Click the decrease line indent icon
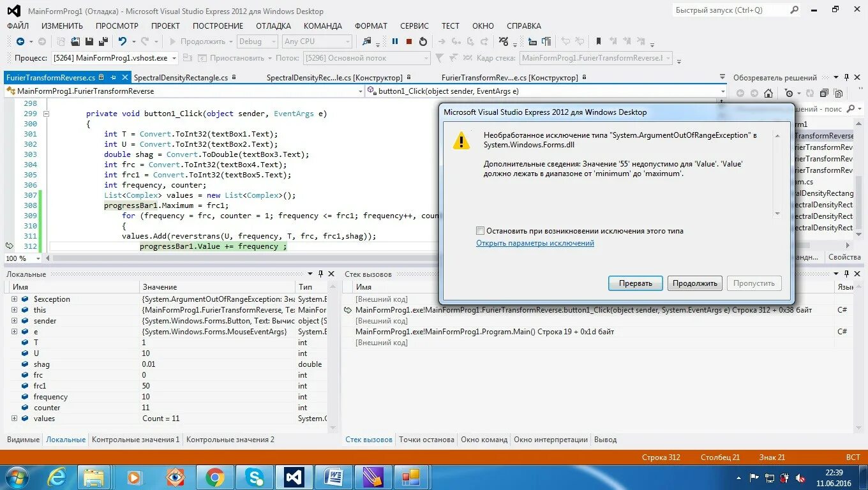Viewport: 868px width, 490px height. click(532, 41)
